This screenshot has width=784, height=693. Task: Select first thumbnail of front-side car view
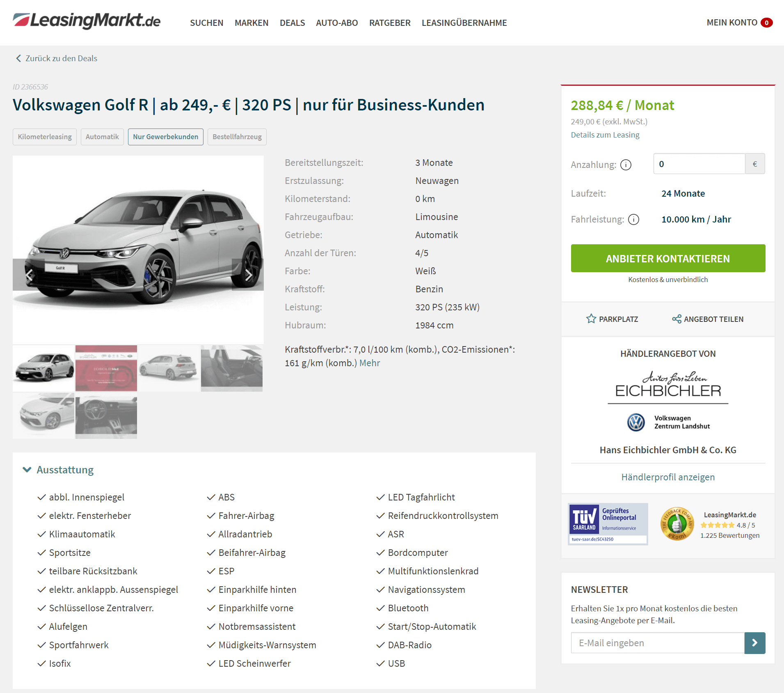[x=43, y=368]
